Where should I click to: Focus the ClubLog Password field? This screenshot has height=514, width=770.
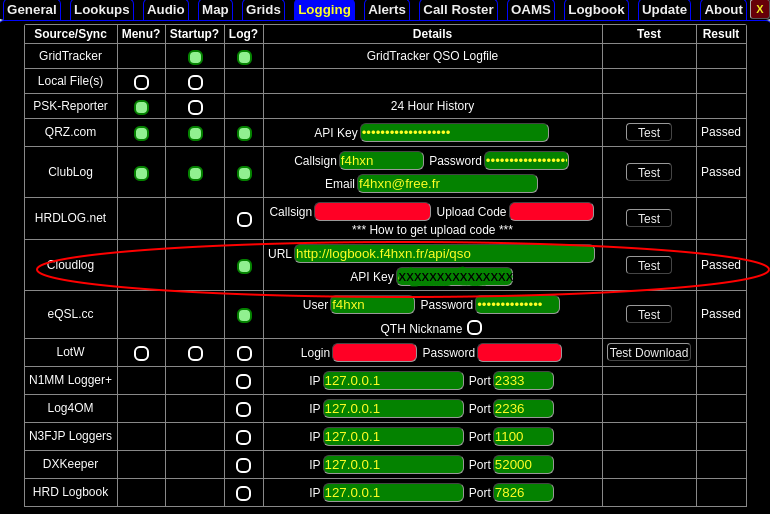[526, 161]
